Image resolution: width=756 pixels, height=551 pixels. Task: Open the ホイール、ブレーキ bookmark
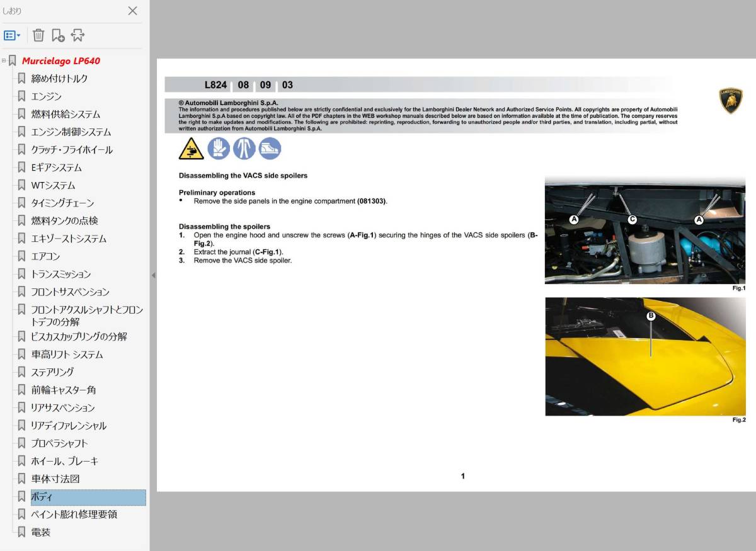[64, 461]
